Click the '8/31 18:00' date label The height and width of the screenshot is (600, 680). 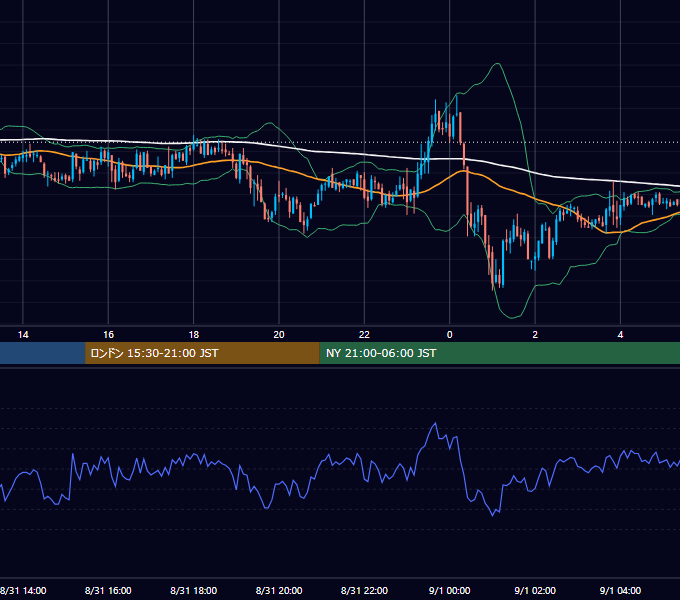coord(193,590)
